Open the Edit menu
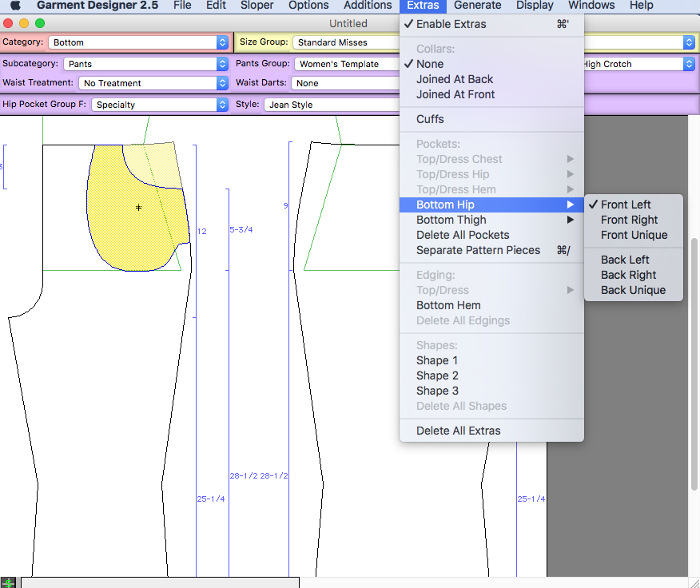 tap(216, 6)
